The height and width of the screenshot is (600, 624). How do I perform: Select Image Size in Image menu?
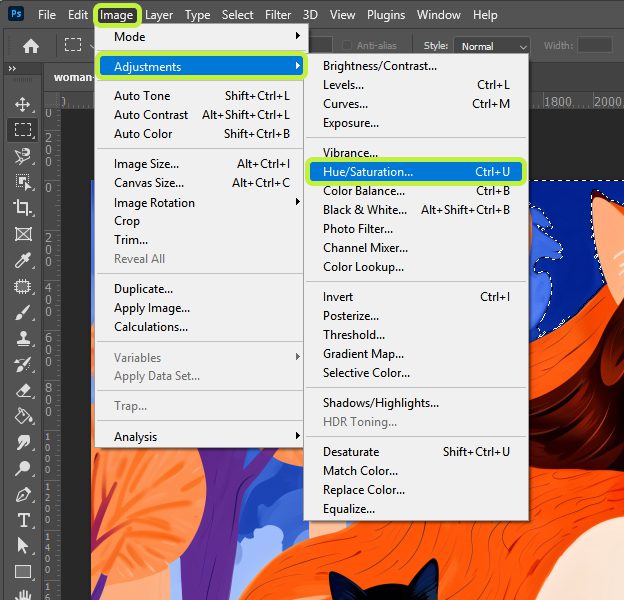click(x=201, y=164)
